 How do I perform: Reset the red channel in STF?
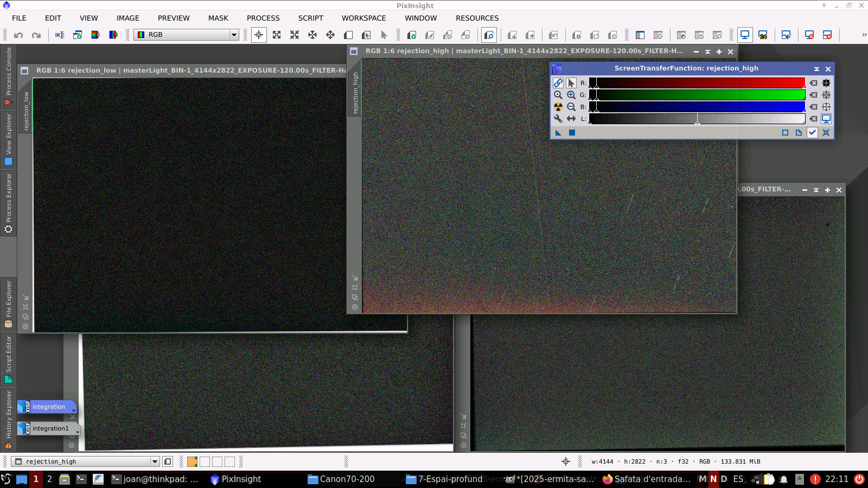tap(813, 83)
